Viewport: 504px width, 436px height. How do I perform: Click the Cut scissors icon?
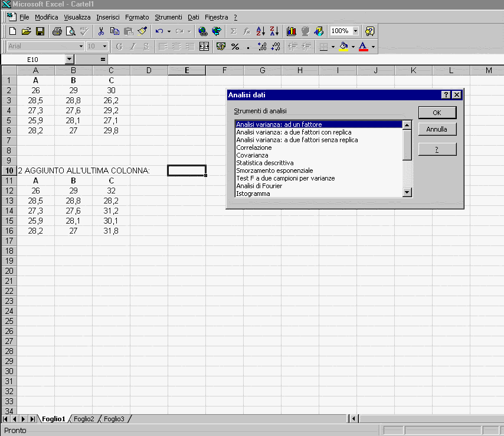101,31
